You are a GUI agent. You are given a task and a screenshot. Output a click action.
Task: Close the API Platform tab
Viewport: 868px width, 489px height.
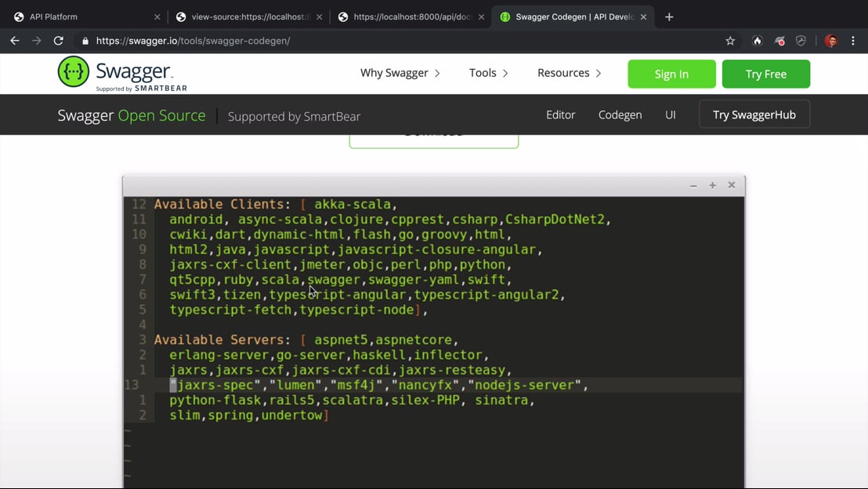[x=157, y=16]
